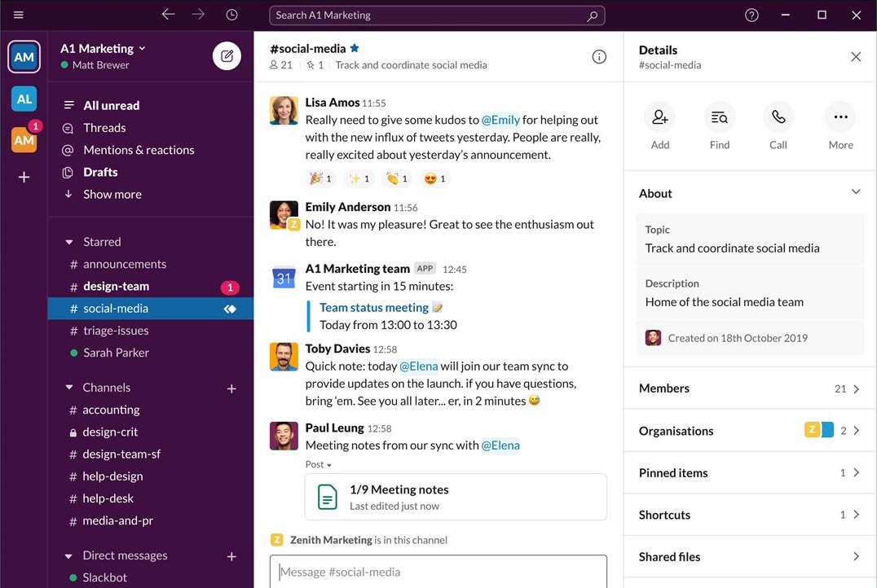Start a Call from the Details panel
Screen dimensions: 877x588
pos(778,117)
